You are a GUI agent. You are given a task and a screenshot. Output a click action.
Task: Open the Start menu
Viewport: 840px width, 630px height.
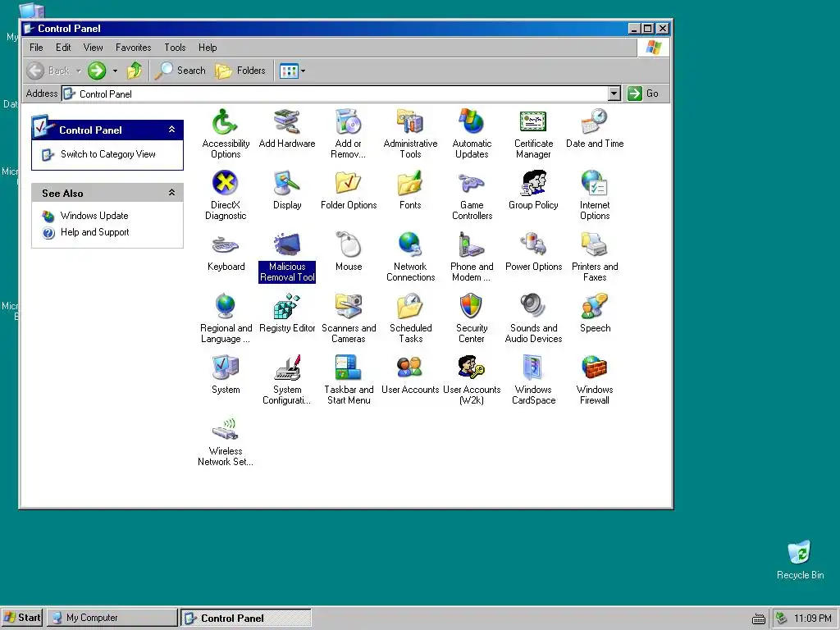pos(22,618)
